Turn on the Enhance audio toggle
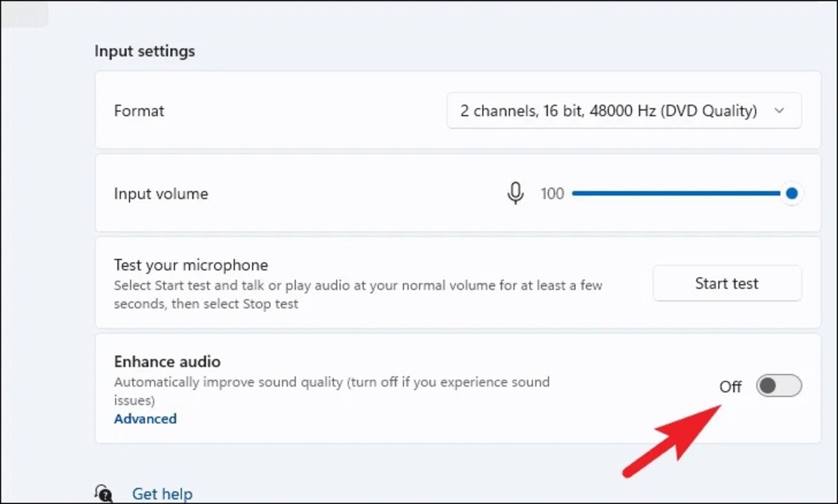Image resolution: width=838 pixels, height=504 pixels. pyautogui.click(x=779, y=386)
